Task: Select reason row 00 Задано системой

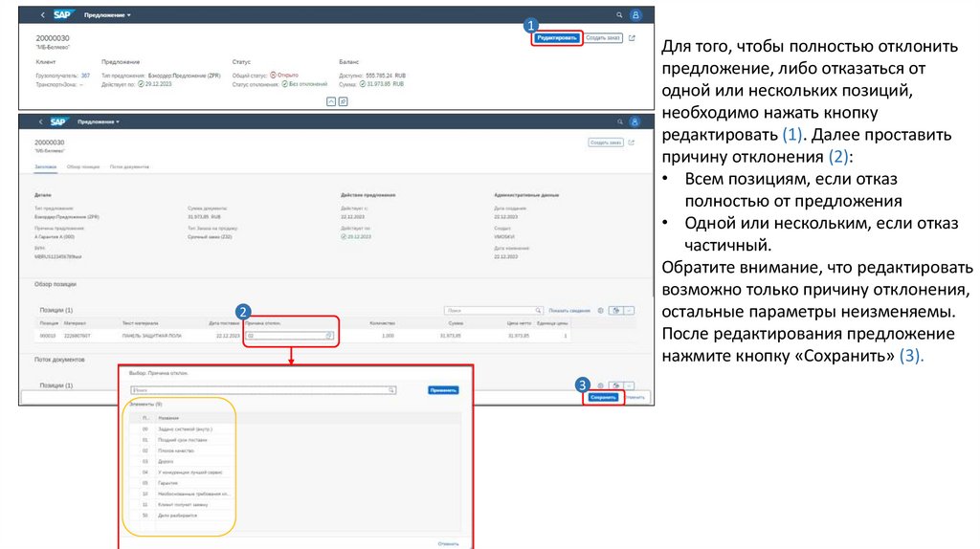Action: [x=295, y=429]
